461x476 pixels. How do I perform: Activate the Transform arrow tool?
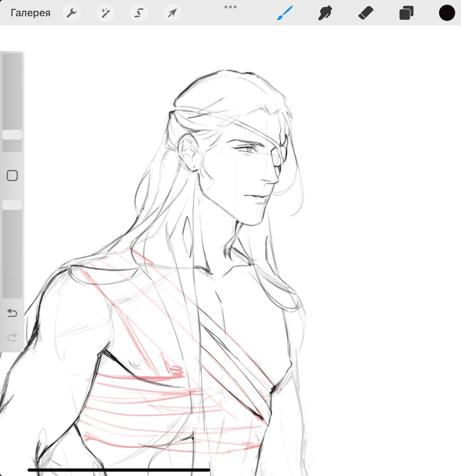[x=172, y=13]
